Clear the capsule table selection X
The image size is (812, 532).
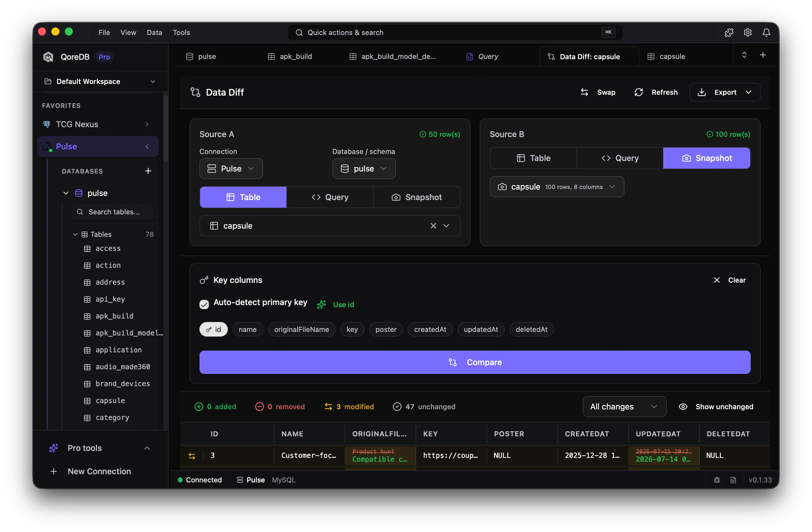coord(433,225)
